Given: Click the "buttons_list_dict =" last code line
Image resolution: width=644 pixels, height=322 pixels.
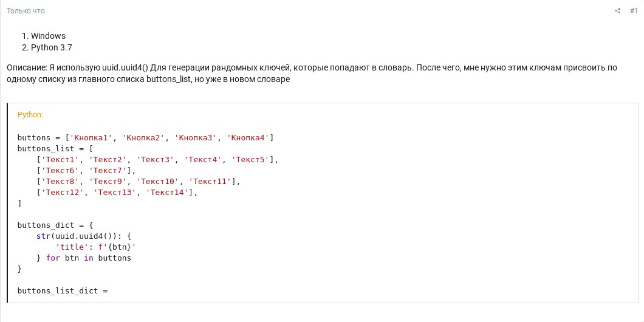Looking at the screenshot, I should click(x=63, y=291).
